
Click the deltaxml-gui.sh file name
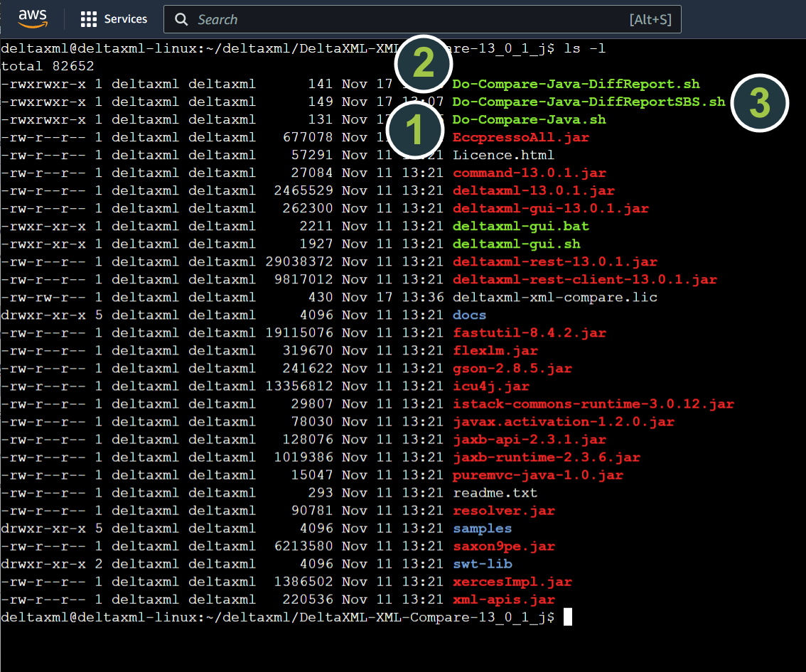click(512, 244)
